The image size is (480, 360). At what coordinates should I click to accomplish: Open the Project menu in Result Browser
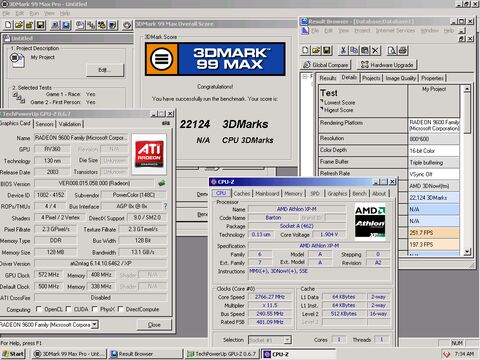[362, 30]
